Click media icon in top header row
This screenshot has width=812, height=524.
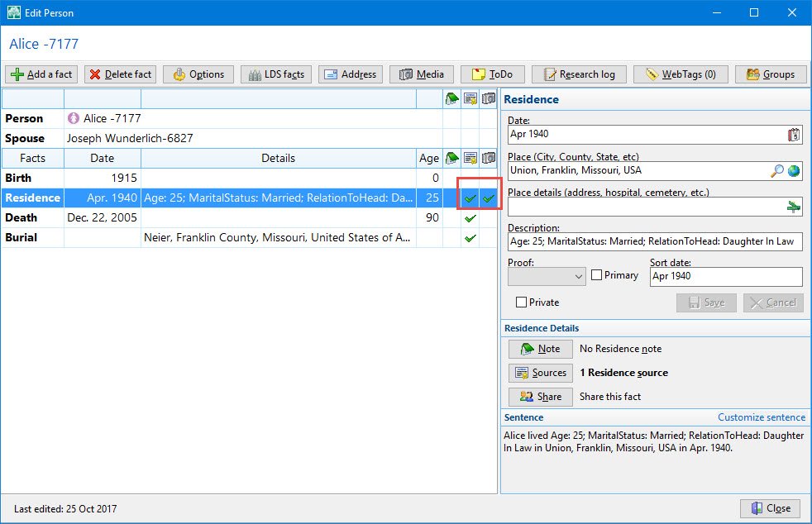[x=489, y=98]
